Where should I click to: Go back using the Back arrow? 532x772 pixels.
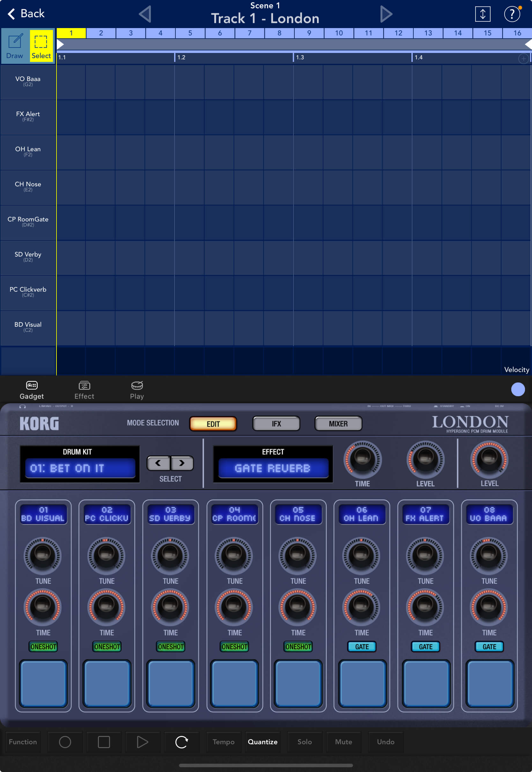point(26,14)
